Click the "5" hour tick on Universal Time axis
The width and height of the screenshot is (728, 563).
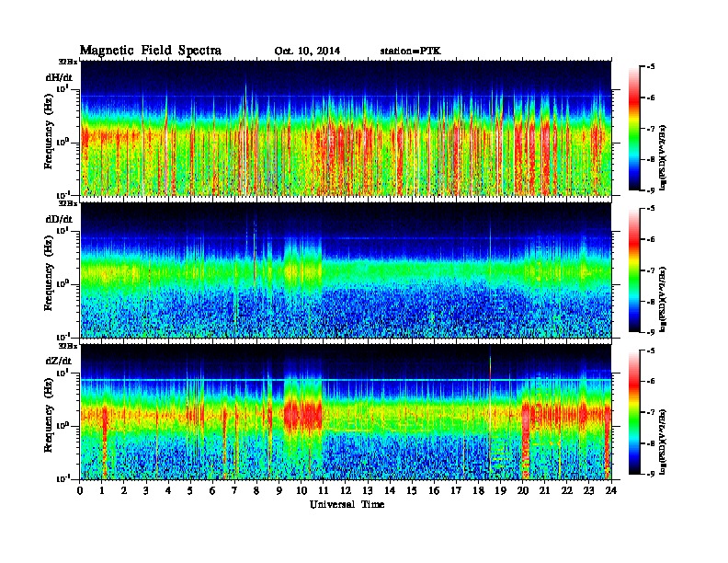point(190,490)
